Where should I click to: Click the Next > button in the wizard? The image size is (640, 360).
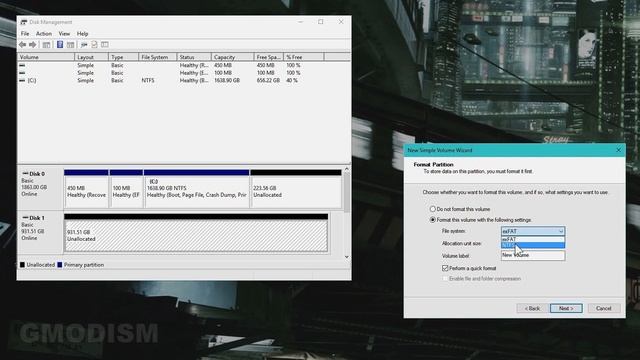[x=566, y=308]
